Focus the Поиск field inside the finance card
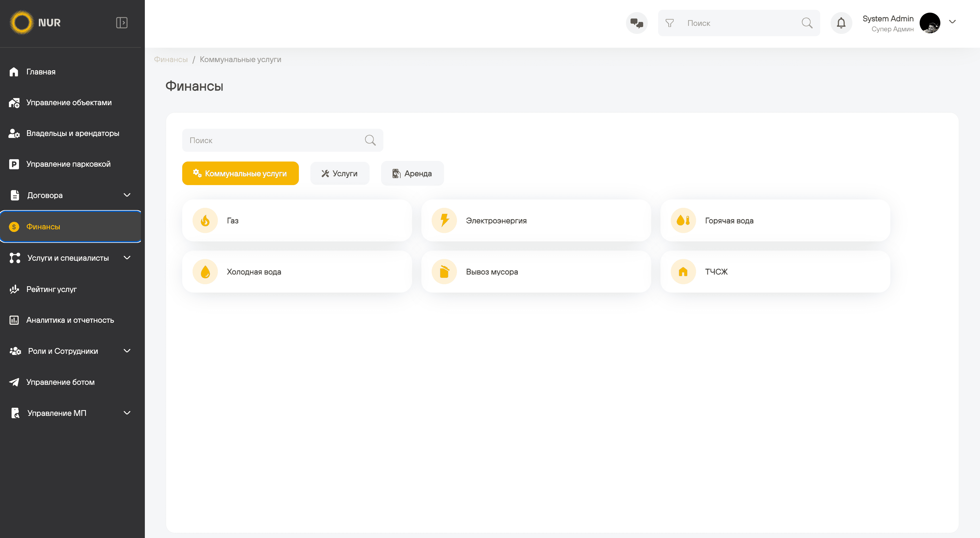 coord(282,140)
